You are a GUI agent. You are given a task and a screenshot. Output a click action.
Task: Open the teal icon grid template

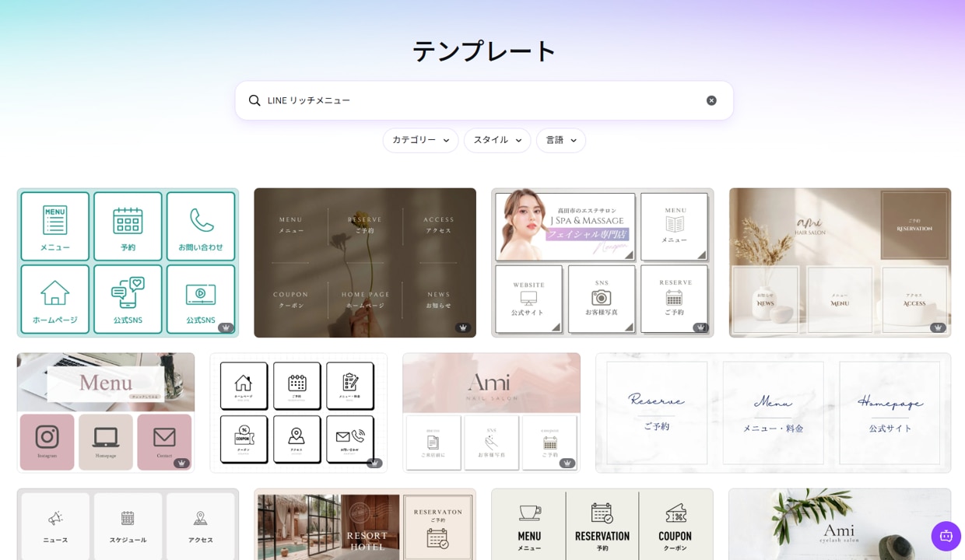(x=128, y=263)
